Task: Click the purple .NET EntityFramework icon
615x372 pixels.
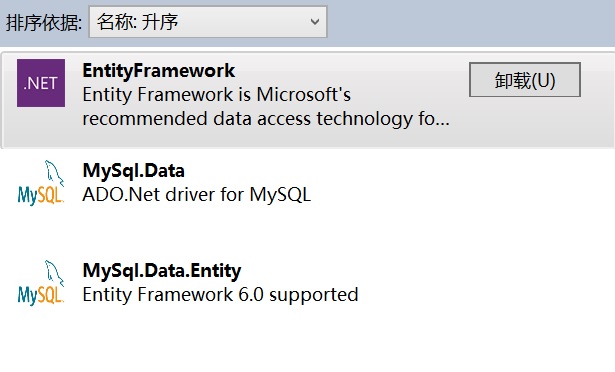Action: (x=41, y=83)
